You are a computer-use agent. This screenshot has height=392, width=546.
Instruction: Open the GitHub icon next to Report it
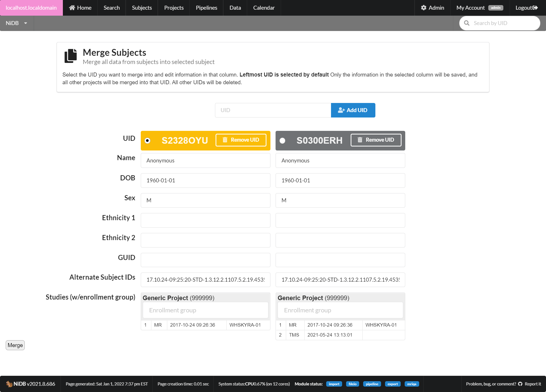click(520, 384)
